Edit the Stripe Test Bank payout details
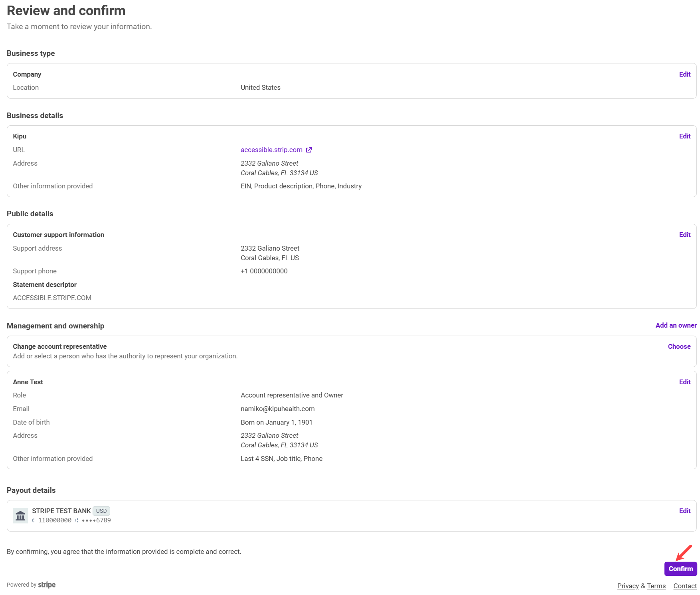The image size is (700, 595). coord(684,511)
